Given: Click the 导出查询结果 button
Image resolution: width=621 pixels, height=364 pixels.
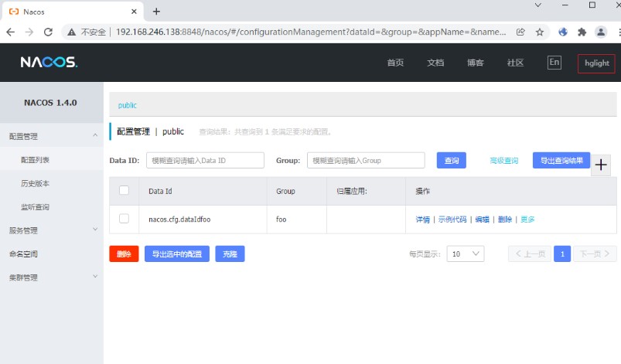Looking at the screenshot, I should tap(561, 160).
